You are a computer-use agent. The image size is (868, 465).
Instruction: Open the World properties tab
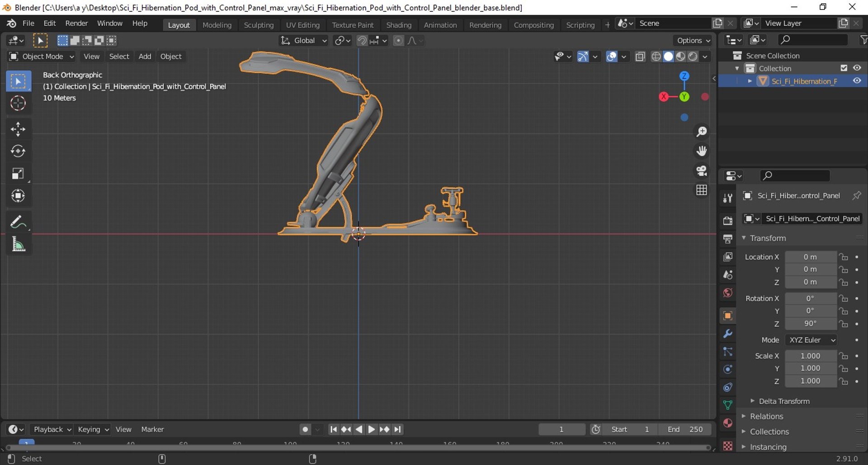pyautogui.click(x=727, y=293)
